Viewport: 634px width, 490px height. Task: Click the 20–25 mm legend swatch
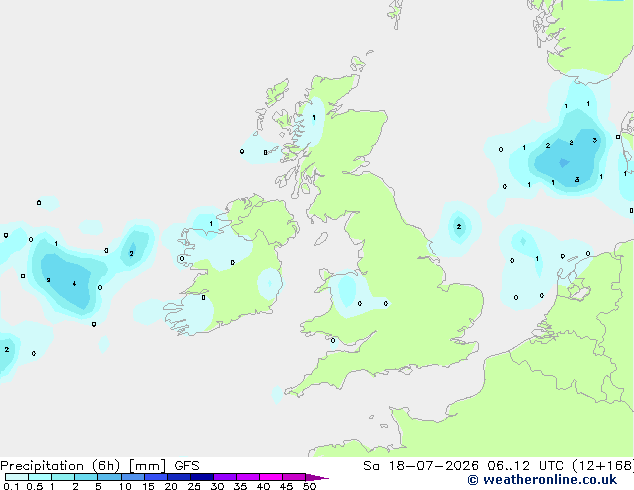tap(179, 477)
